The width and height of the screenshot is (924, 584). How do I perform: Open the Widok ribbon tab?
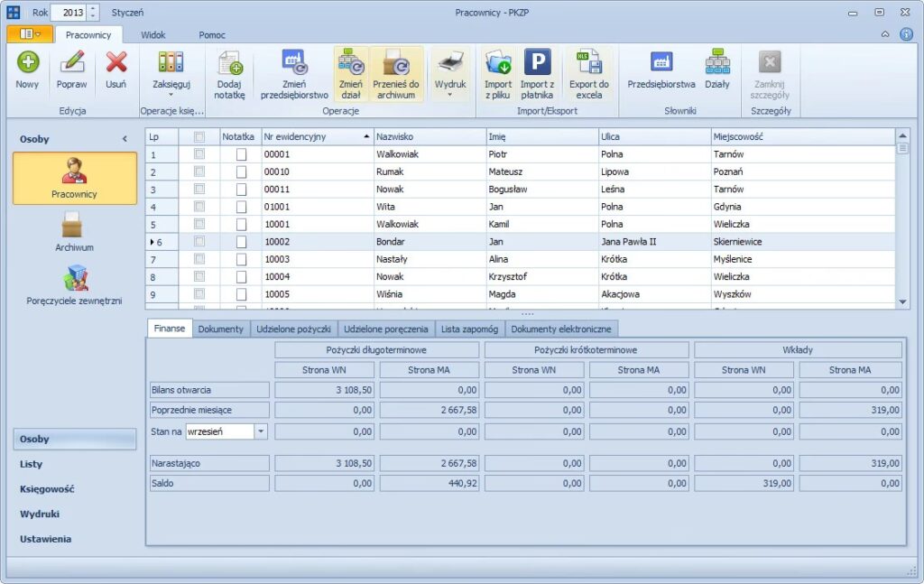pyautogui.click(x=152, y=34)
